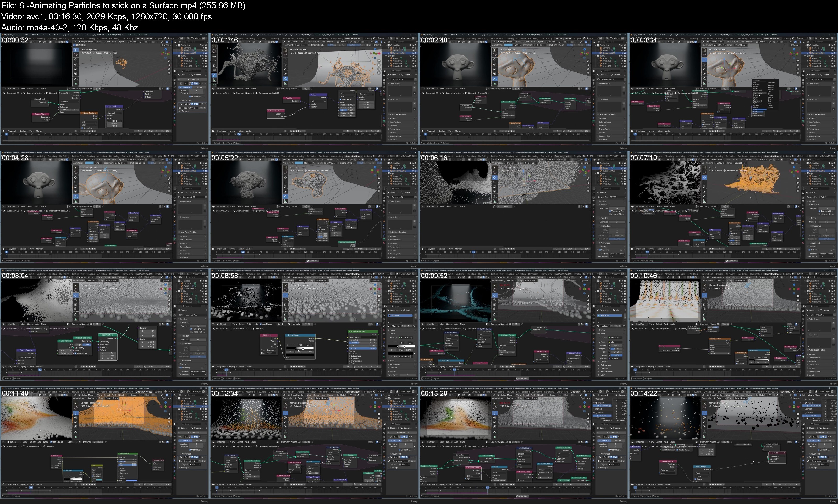Viewport: 838px width, 504px height.
Task: In the 00:00:52 frame, click the viewport zoom magnifier icon
Action: click(169, 61)
